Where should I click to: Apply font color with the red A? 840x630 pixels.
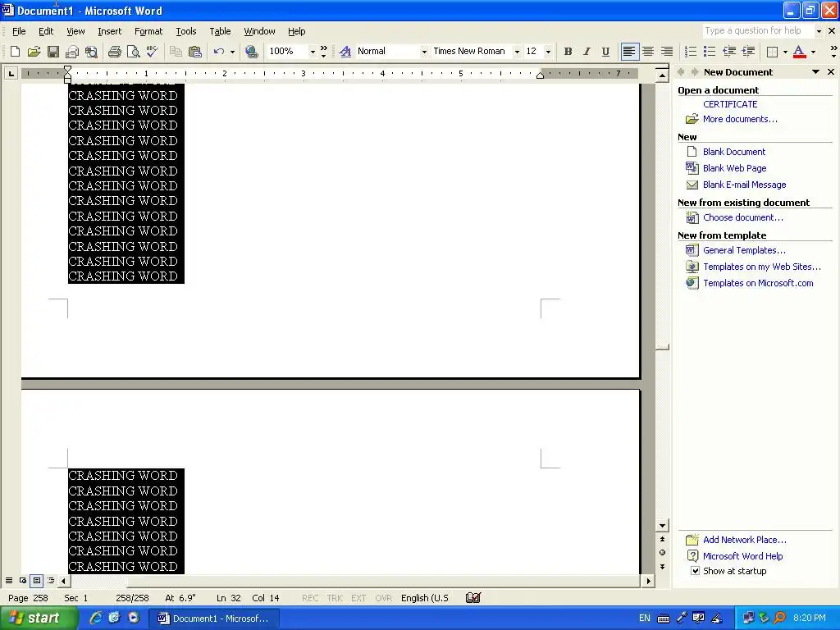[x=799, y=52]
